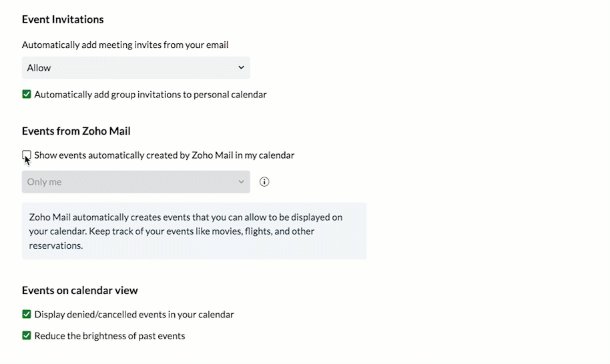
Task: Open the Allow meeting invites dropdown
Action: (135, 68)
